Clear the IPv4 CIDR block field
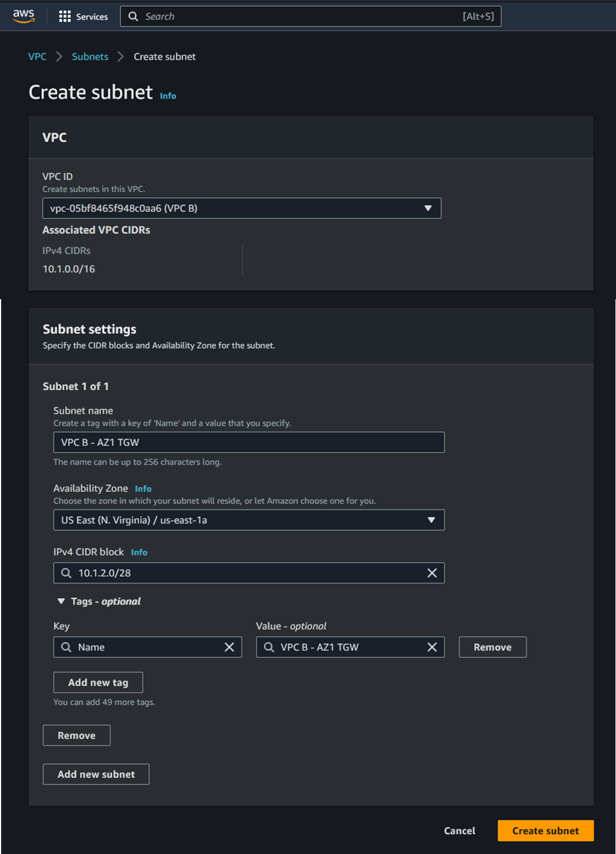Screen dimensions: 616x854 [x=432, y=573]
